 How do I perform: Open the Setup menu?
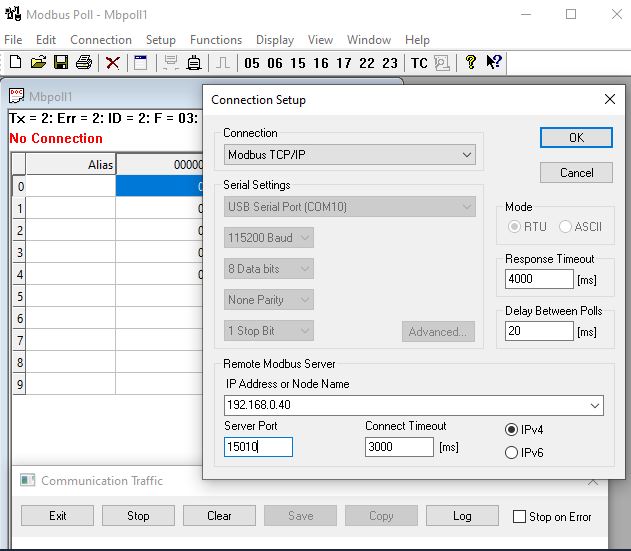tap(161, 40)
